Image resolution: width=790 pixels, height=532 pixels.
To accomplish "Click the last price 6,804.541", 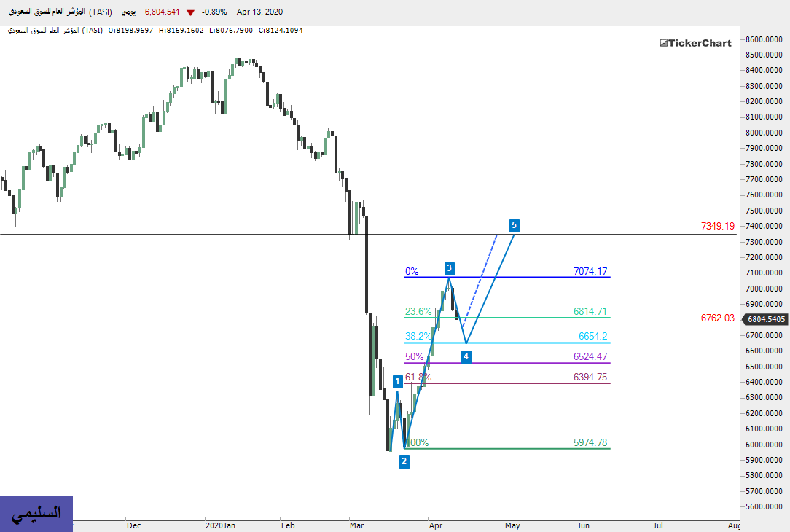I will (x=163, y=12).
